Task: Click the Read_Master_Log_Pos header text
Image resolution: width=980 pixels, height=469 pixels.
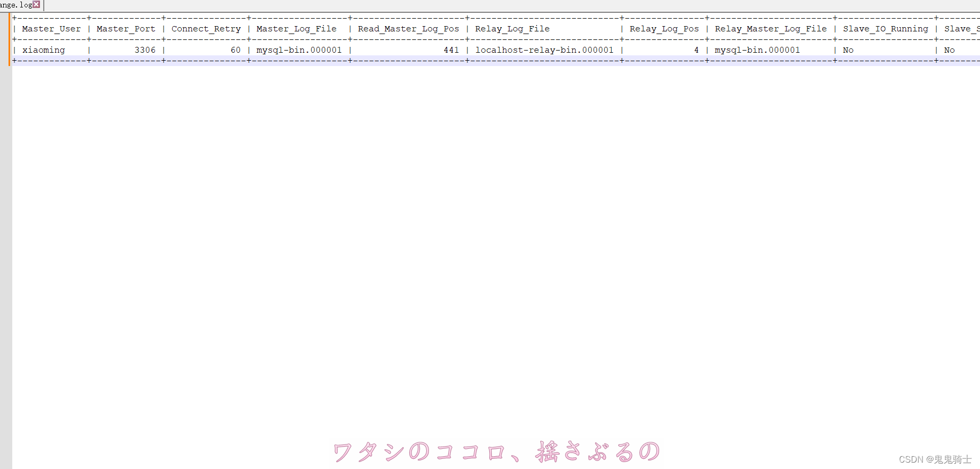Action: [x=408, y=29]
